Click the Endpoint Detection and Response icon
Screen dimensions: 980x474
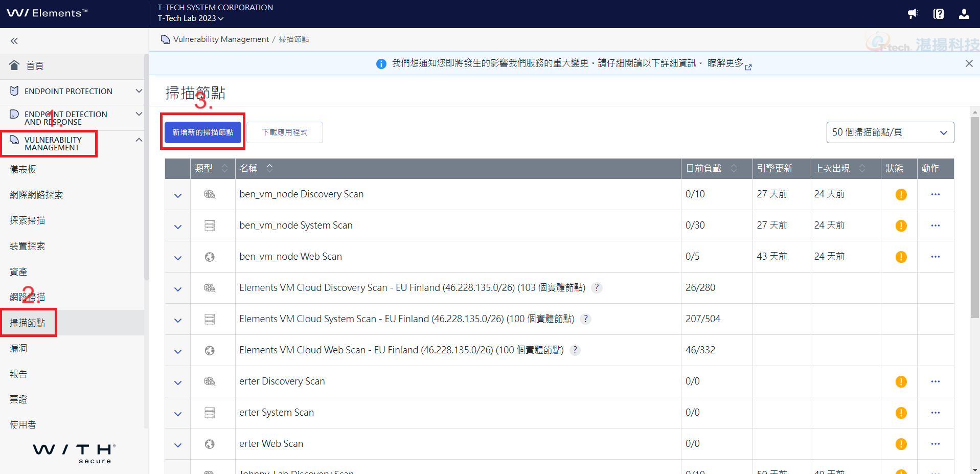[x=14, y=114]
